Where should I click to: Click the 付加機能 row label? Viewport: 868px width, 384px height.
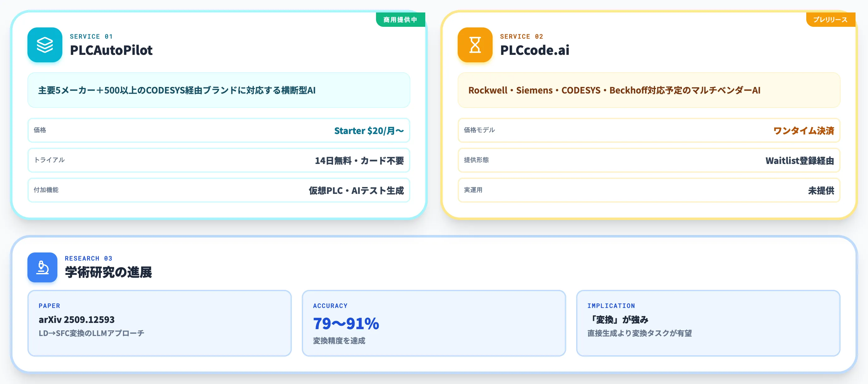46,190
